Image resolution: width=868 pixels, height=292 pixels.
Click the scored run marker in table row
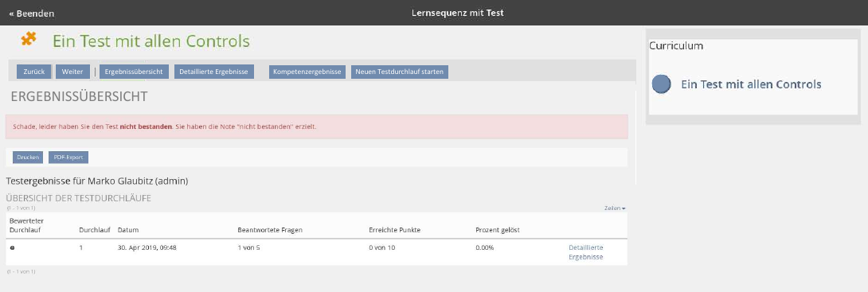[x=12, y=247]
